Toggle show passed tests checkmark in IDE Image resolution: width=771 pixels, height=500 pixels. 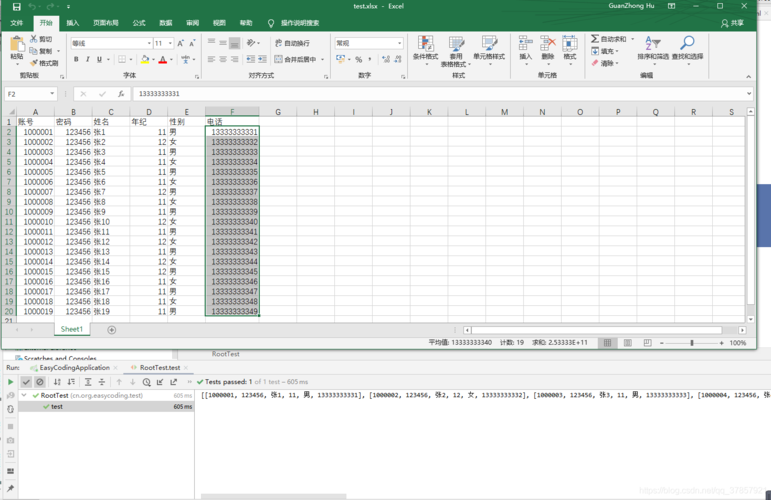[x=26, y=382]
